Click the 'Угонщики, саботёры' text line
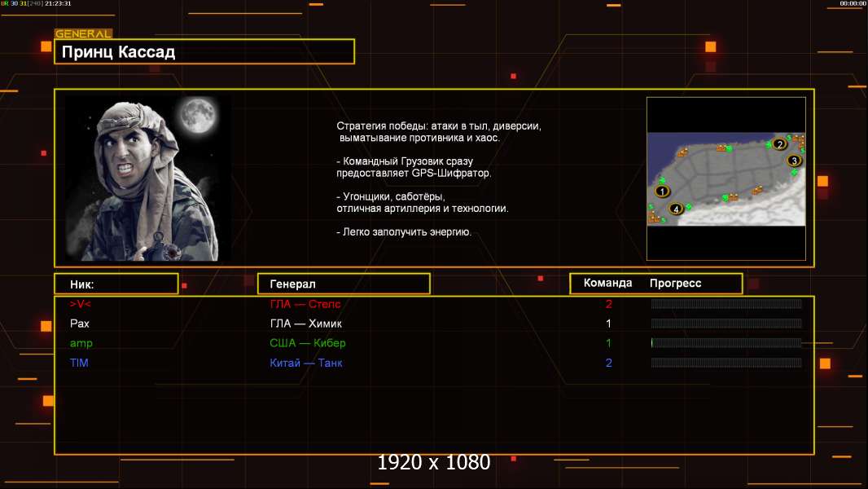This screenshot has height=489, width=868. click(x=391, y=196)
